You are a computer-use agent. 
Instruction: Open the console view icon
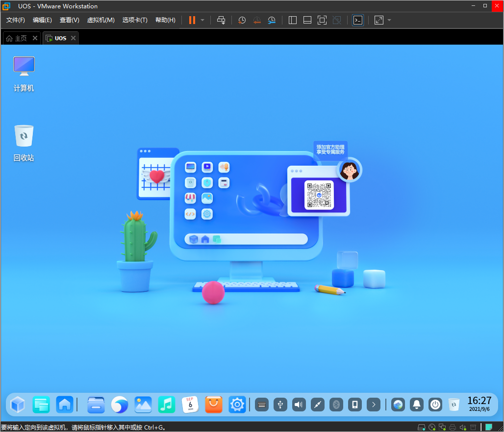(358, 20)
